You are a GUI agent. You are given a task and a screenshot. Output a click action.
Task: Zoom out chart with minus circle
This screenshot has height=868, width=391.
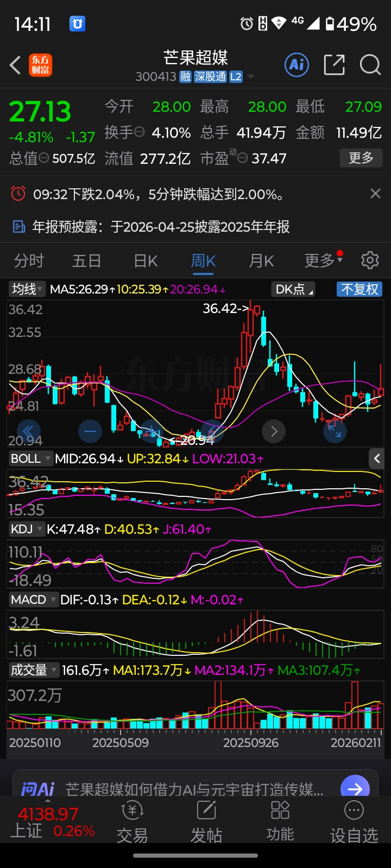(90, 431)
